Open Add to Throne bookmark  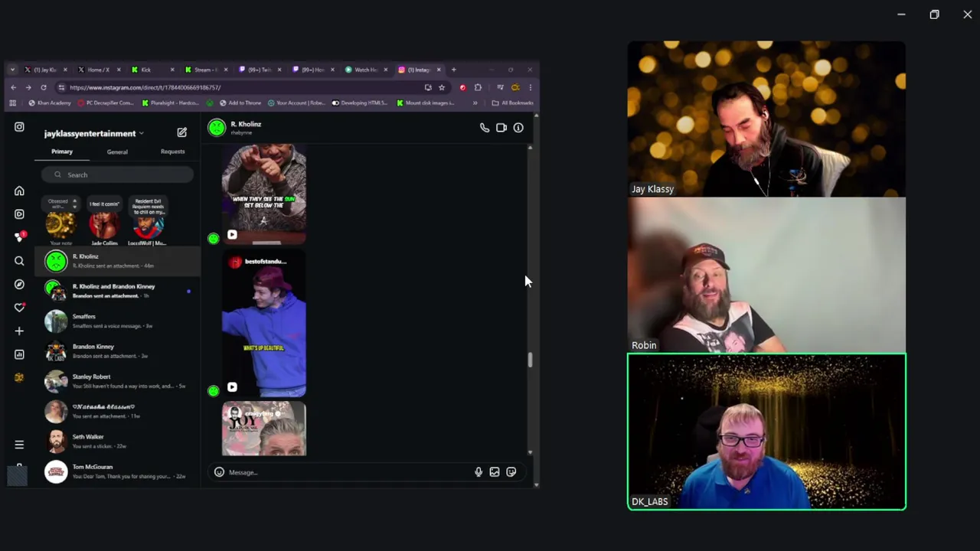tap(240, 103)
